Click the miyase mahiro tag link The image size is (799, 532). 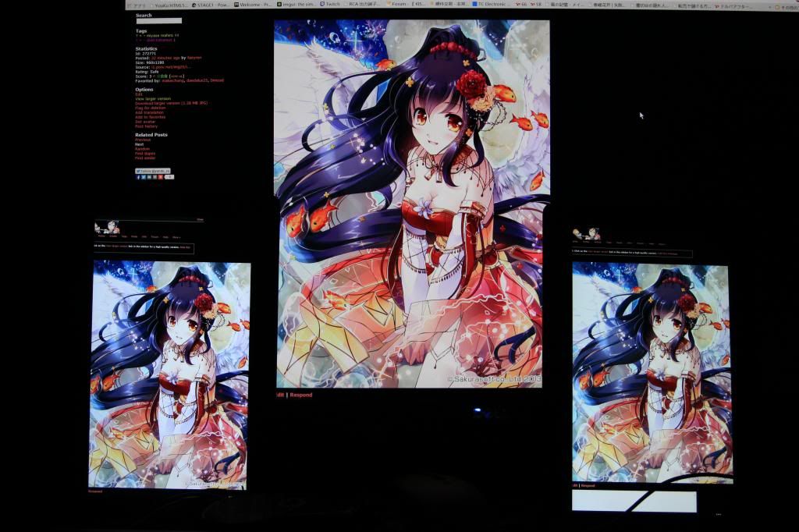coord(158,36)
